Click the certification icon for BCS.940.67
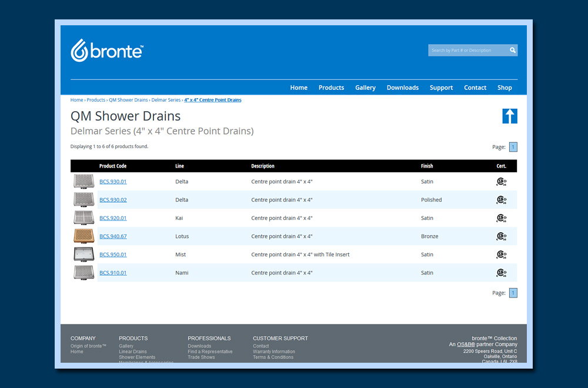The width and height of the screenshot is (588, 388). [502, 236]
